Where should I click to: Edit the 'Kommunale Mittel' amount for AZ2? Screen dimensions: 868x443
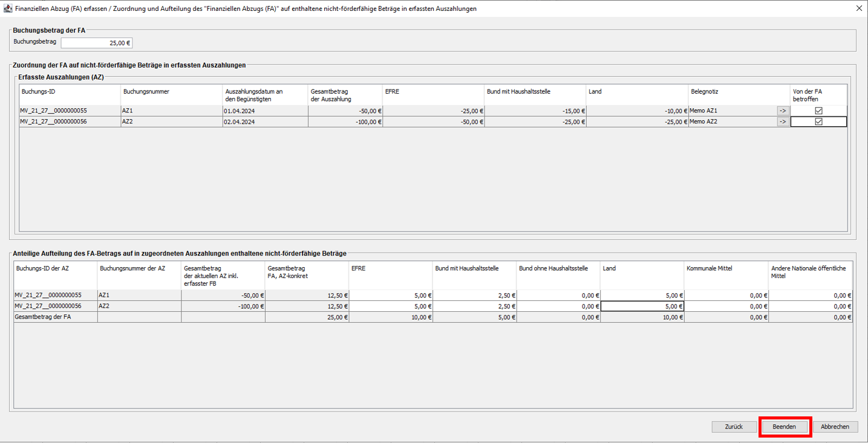(x=726, y=306)
